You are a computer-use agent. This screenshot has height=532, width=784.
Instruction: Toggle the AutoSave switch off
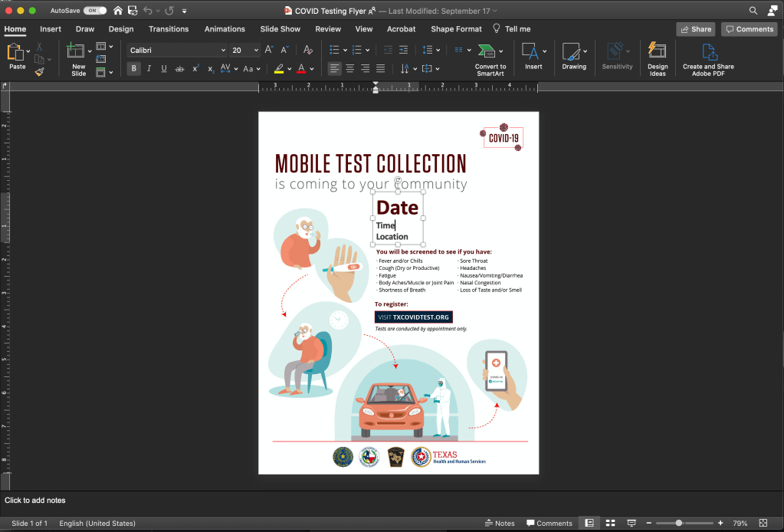[95, 11]
